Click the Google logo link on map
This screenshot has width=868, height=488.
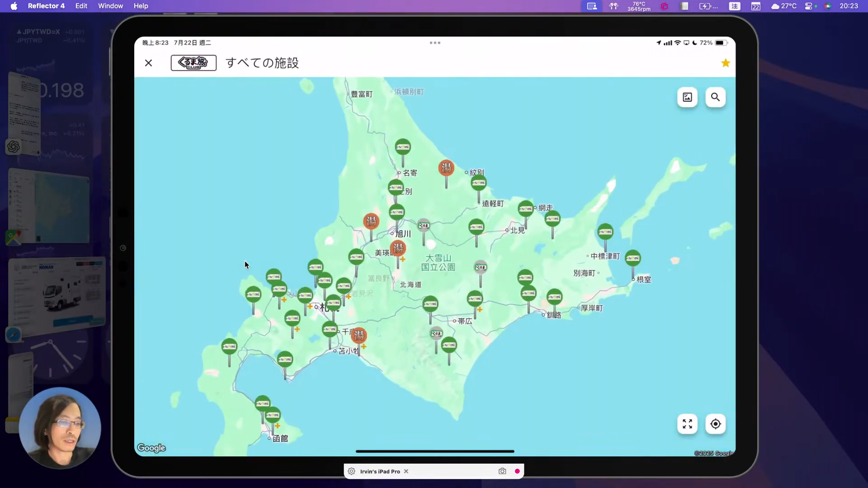click(151, 448)
